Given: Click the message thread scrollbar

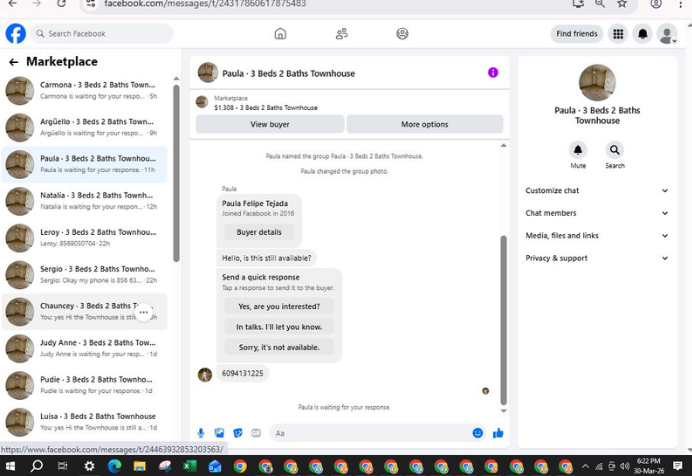Looking at the screenshot, I should point(504,320).
